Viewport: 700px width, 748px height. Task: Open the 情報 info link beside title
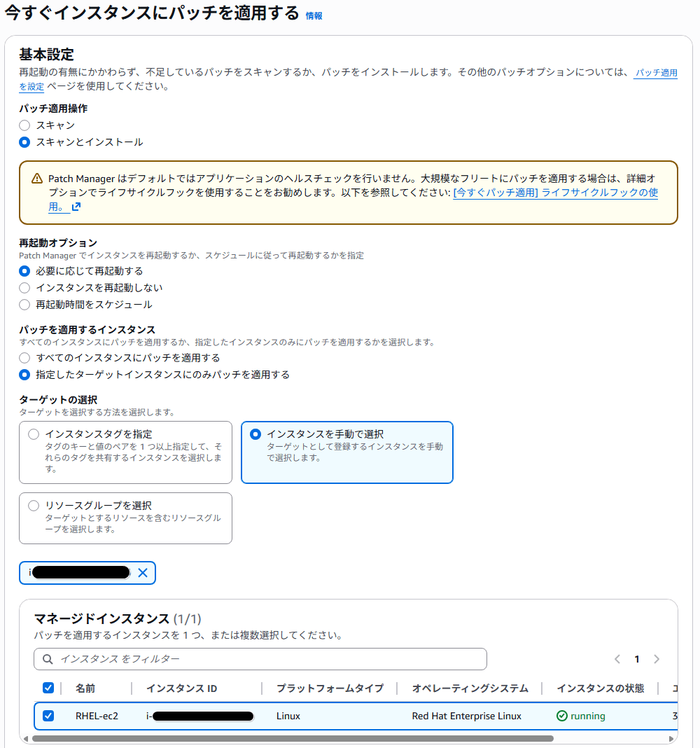tap(314, 16)
